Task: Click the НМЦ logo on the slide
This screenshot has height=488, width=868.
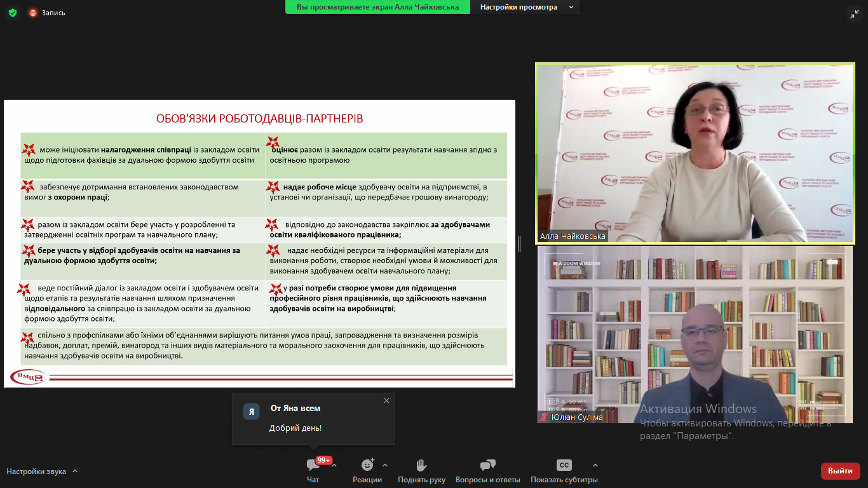Action: pyautogui.click(x=28, y=377)
